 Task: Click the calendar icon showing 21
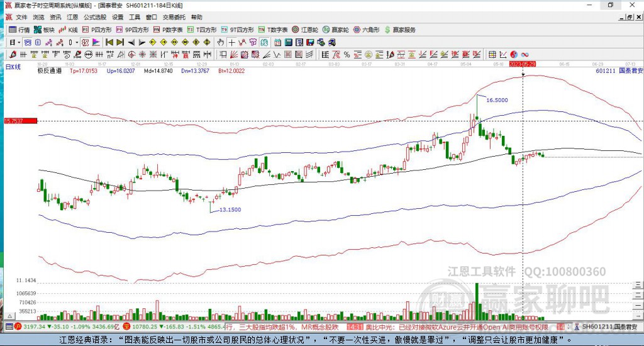point(277,42)
